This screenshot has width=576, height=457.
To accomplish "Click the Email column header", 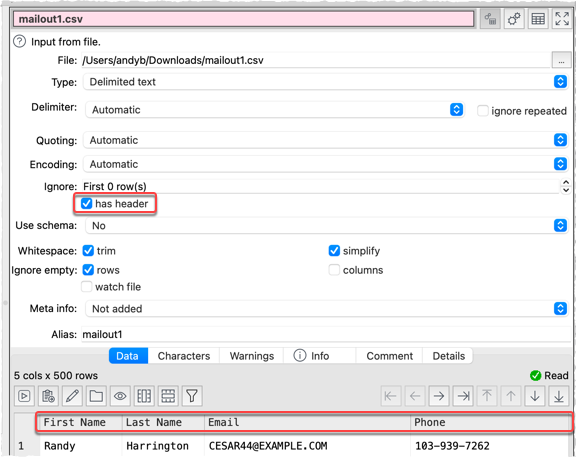I will tap(307, 422).
